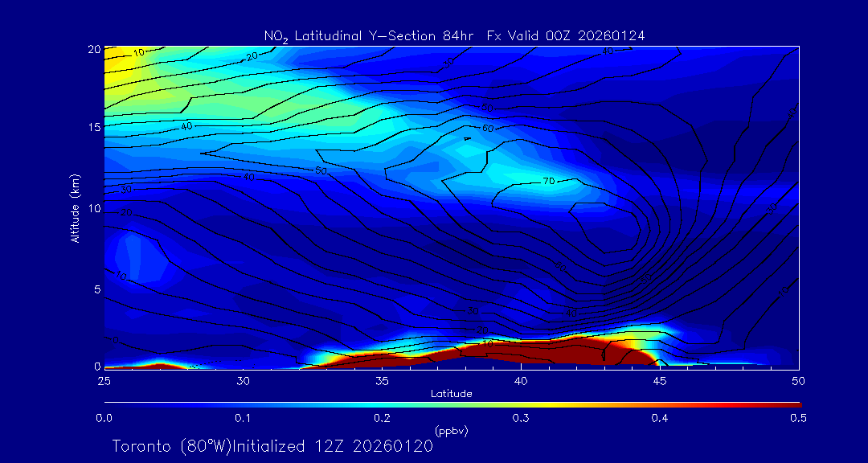Click latitude axis tick label '30'
Viewport: 868px width, 463px height.
[243, 380]
